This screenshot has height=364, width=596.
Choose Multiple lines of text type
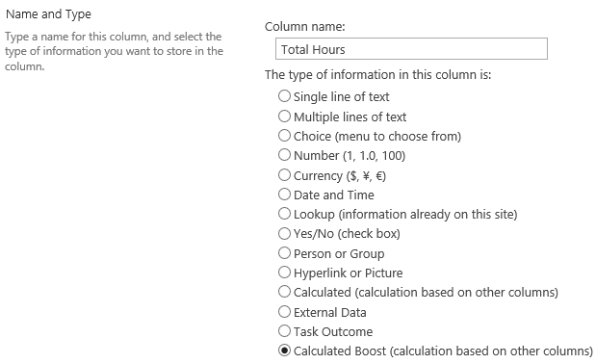[284, 116]
